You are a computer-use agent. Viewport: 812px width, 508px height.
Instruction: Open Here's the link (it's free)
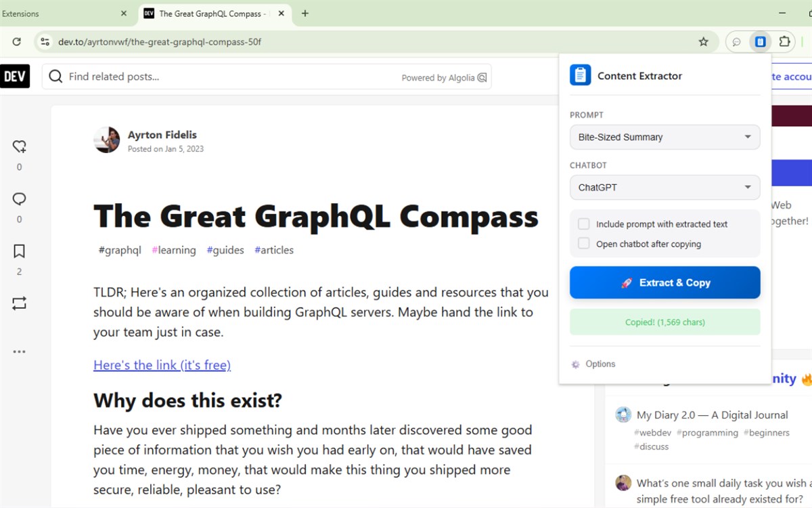[x=162, y=365]
